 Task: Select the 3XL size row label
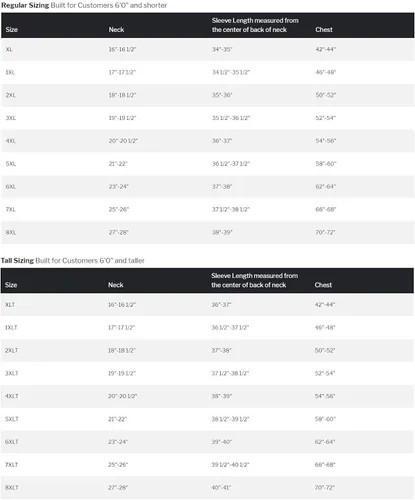(x=11, y=118)
